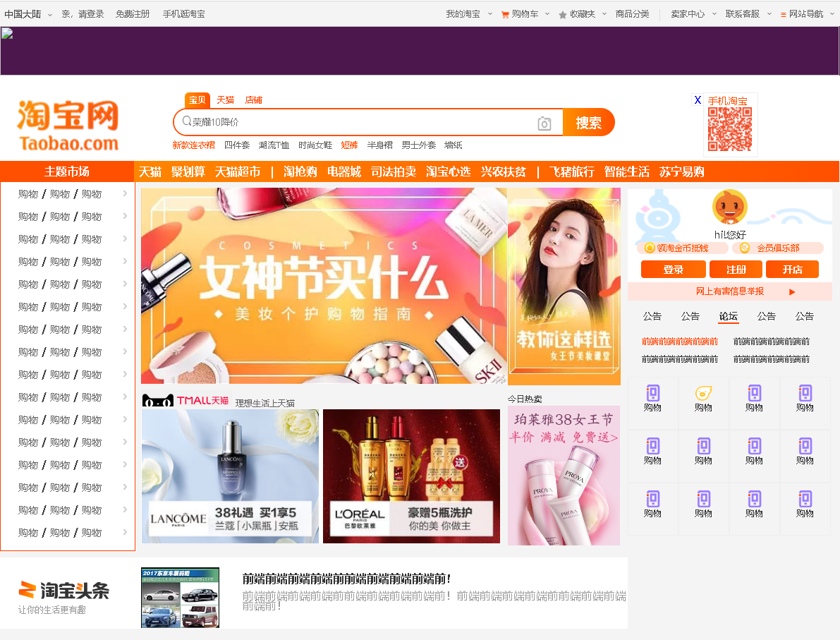This screenshot has height=640, width=840.
Task: Click the orange menu icon beside 网站导航
Action: (x=783, y=15)
